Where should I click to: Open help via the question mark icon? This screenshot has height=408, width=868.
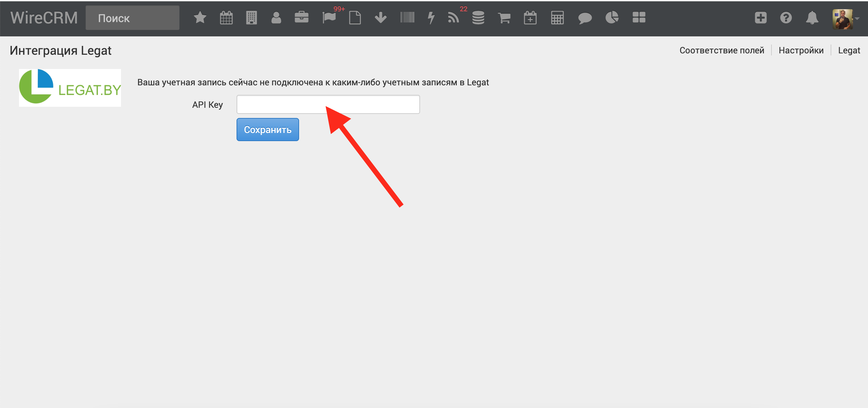click(786, 18)
